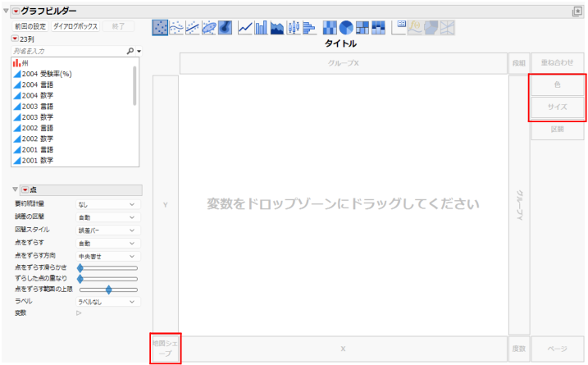Select the Line of Fit element icon
Image resolution: width=588 pixels, height=365 pixels.
coord(193,27)
